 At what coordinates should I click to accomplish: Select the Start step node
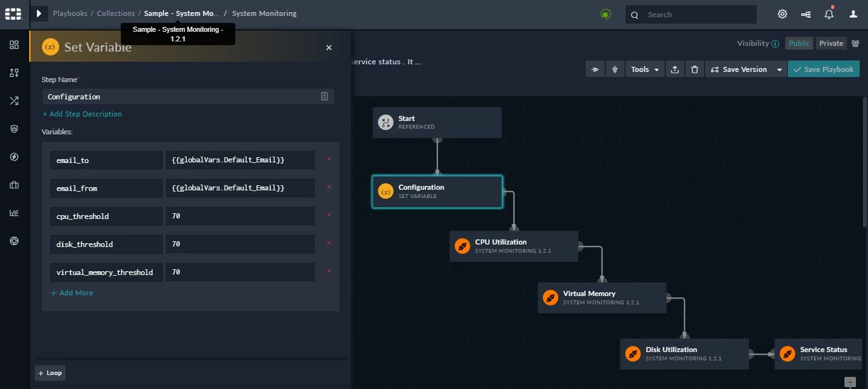[x=437, y=122]
